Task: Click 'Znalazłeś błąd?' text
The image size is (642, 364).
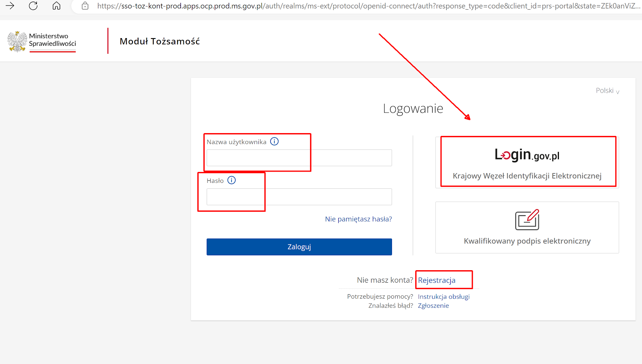Action: click(391, 305)
